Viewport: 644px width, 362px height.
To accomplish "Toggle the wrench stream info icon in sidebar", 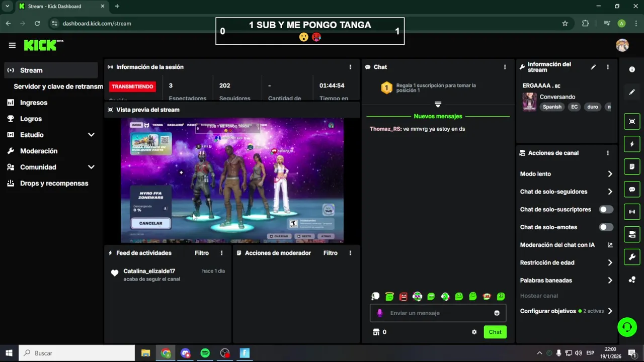I will (632, 257).
